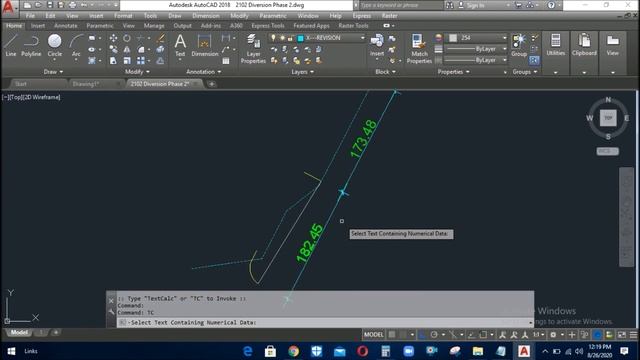Click the Group tool icon
This screenshot has height=360, width=640.
coord(519,45)
